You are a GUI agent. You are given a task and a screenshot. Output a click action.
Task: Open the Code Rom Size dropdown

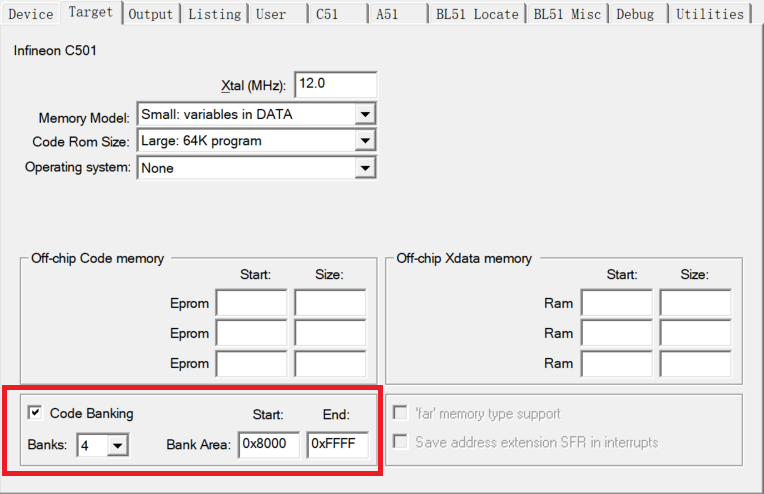(x=365, y=141)
